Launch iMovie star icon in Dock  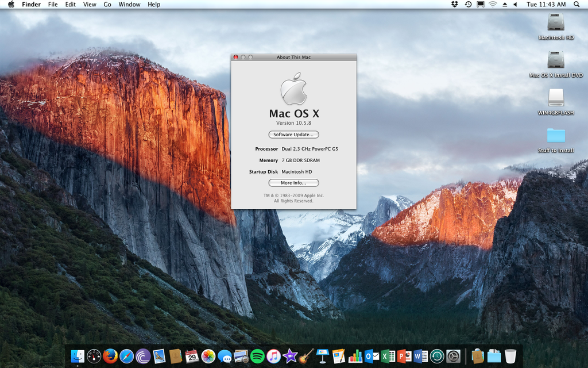[290, 355]
